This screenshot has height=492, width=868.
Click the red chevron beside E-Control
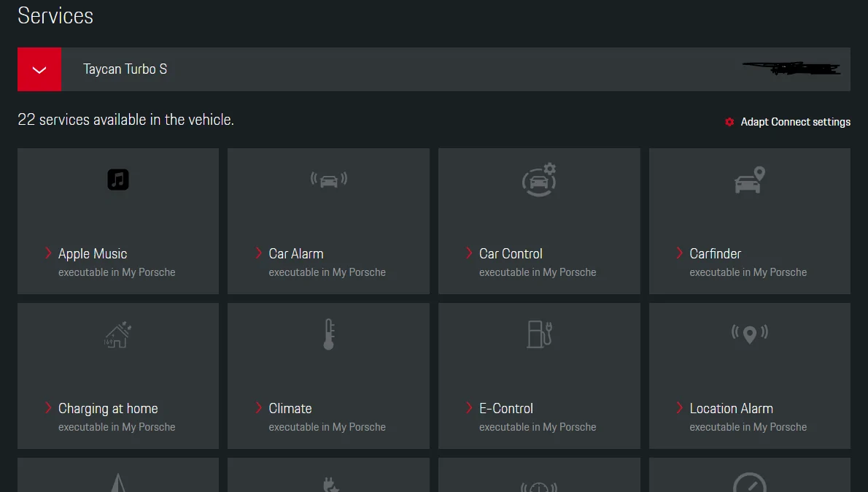[469, 408]
